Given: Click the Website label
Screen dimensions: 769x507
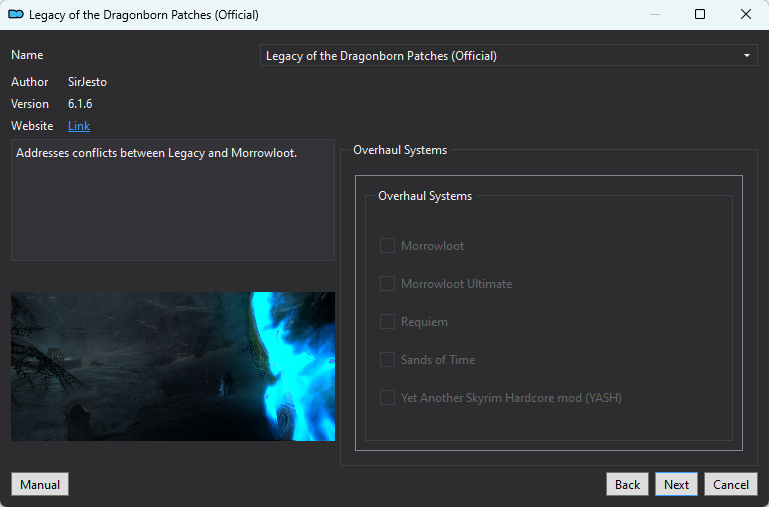Looking at the screenshot, I should pyautogui.click(x=32, y=126).
